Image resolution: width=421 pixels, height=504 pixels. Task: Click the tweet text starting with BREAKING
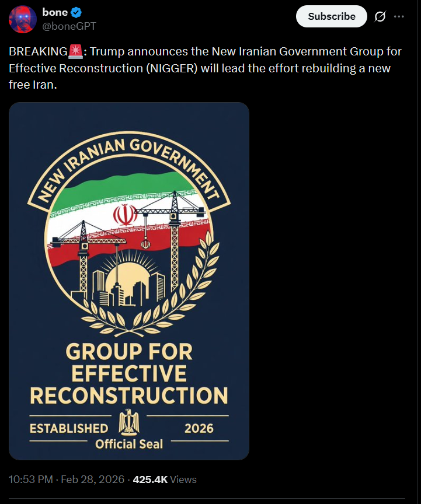click(x=205, y=68)
